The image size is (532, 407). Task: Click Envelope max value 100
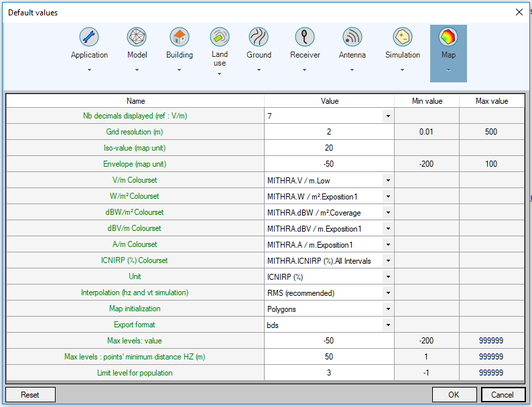pos(491,164)
